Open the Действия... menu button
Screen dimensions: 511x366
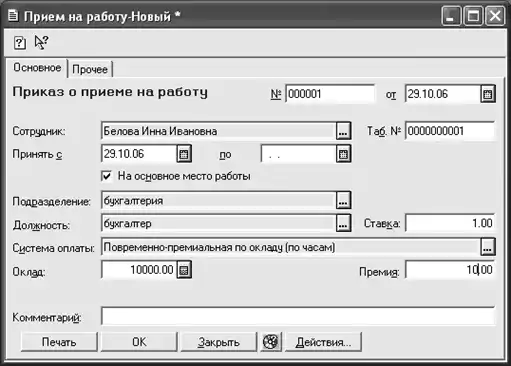point(323,342)
